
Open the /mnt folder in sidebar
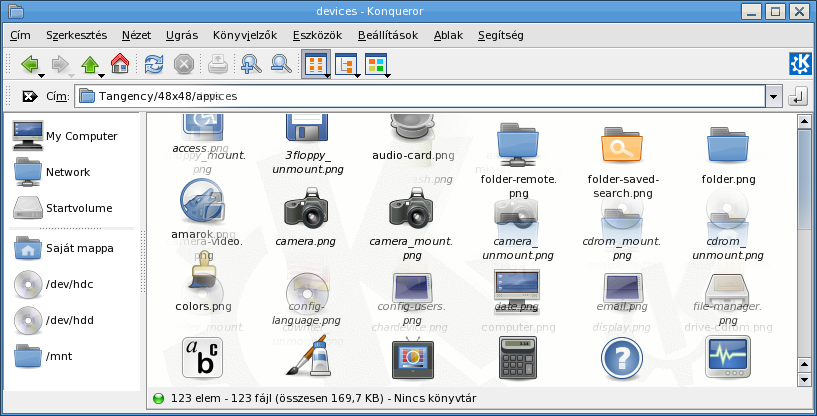[x=43, y=356]
